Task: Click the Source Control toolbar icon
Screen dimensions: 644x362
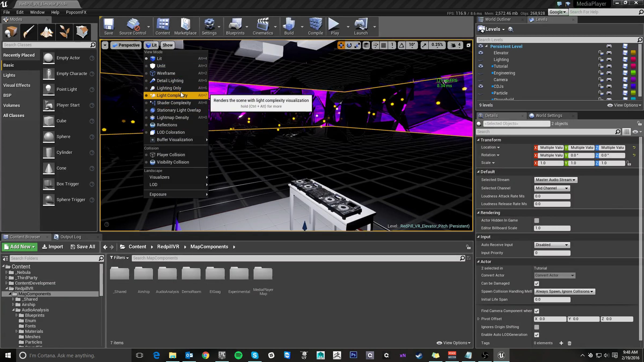Action: [x=133, y=27]
